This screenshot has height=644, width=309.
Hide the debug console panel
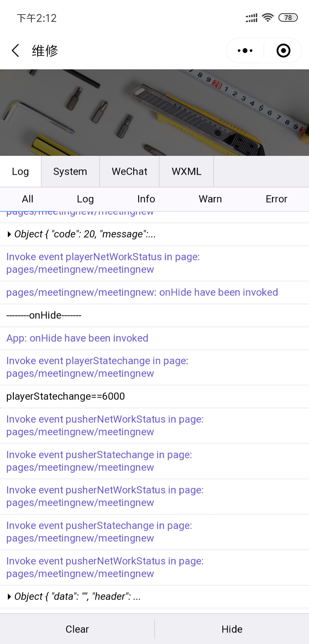pos(232,629)
